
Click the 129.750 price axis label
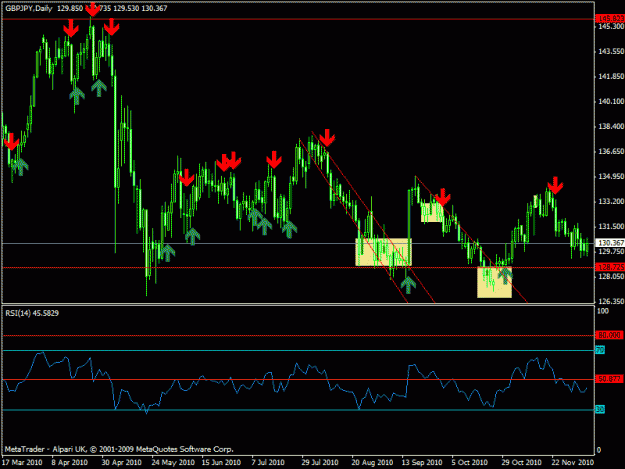pyautogui.click(x=611, y=251)
